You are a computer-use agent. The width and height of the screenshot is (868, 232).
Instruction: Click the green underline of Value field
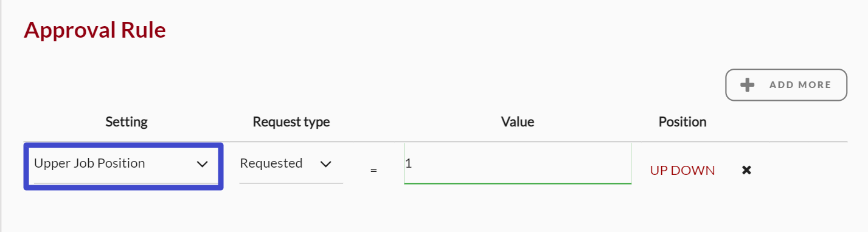(518, 183)
